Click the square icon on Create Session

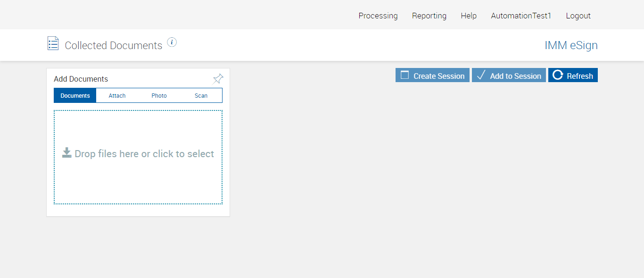[405, 75]
